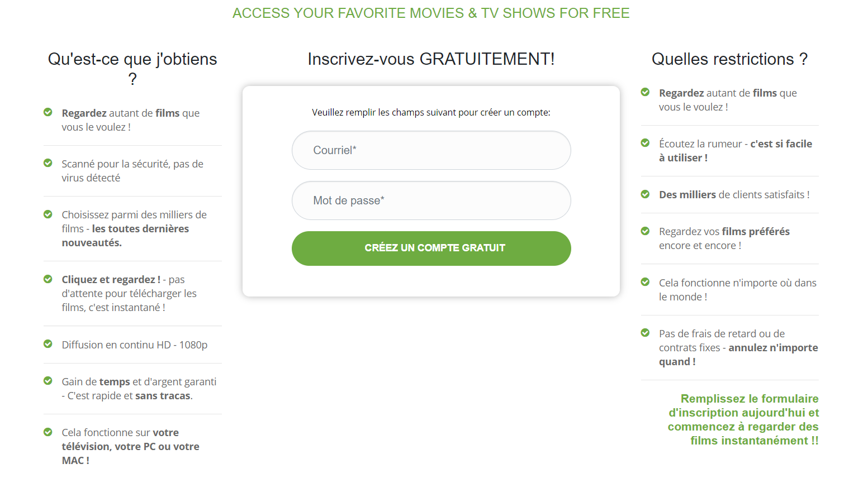Focus the Mot de passe field
This screenshot has height=478, width=868.
[x=431, y=200]
